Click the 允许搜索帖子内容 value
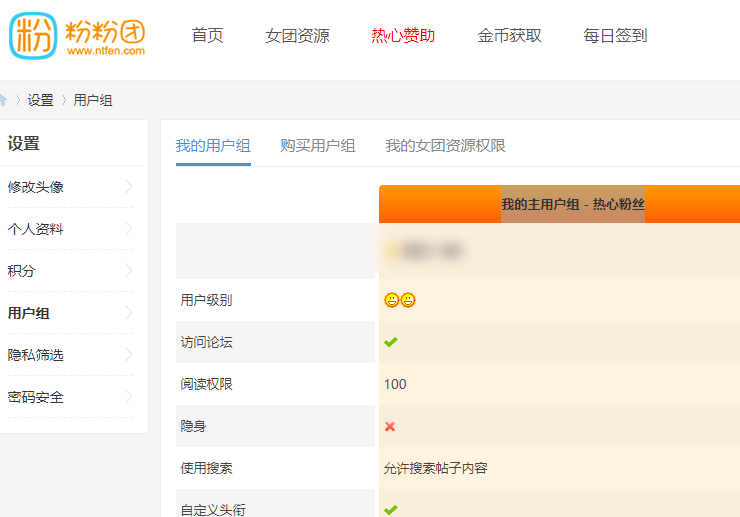This screenshot has width=740, height=517. 435,468
